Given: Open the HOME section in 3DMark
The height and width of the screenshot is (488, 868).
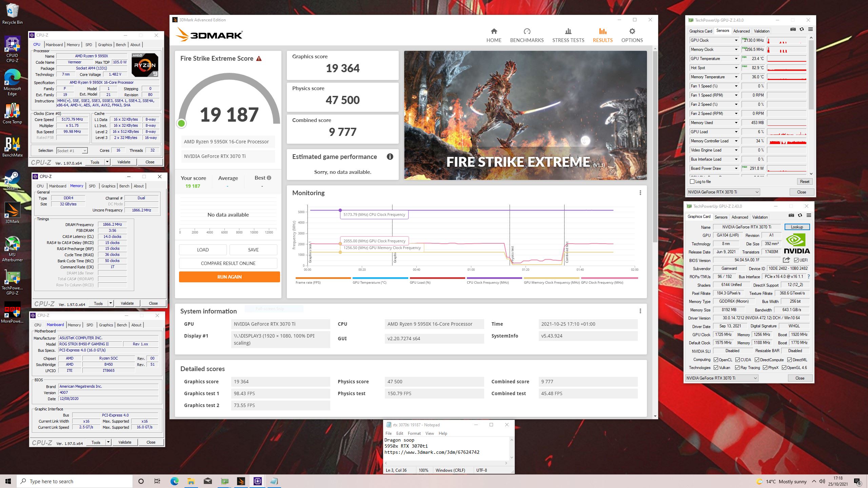Looking at the screenshot, I should [494, 36].
